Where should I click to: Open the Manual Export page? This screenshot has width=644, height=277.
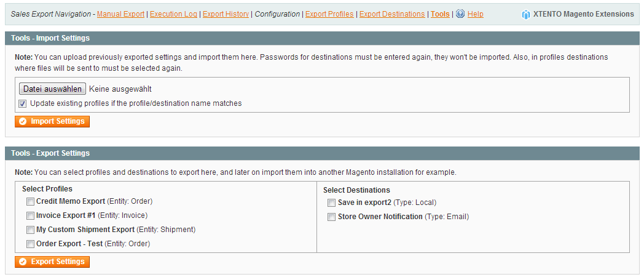(120, 14)
